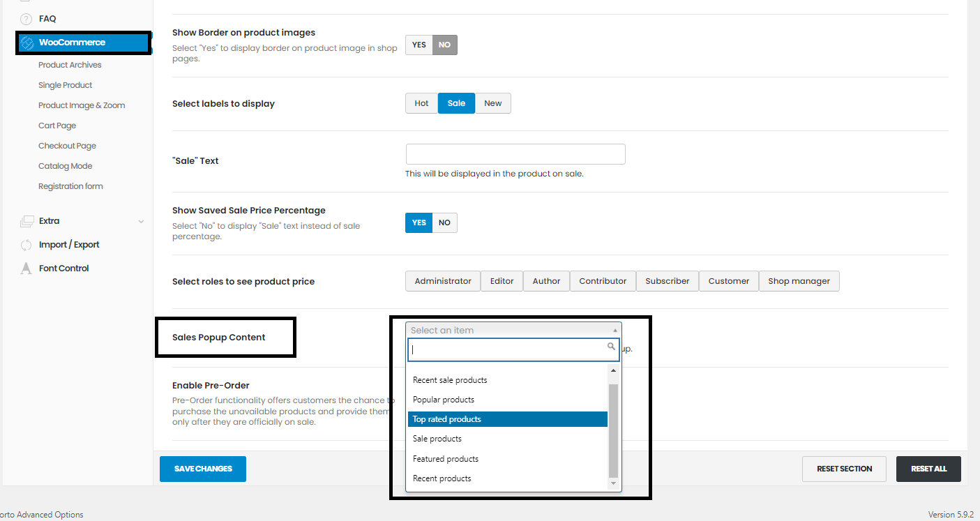Set Show Border on product images to Yes
Image resolution: width=980 pixels, height=521 pixels.
(x=419, y=45)
